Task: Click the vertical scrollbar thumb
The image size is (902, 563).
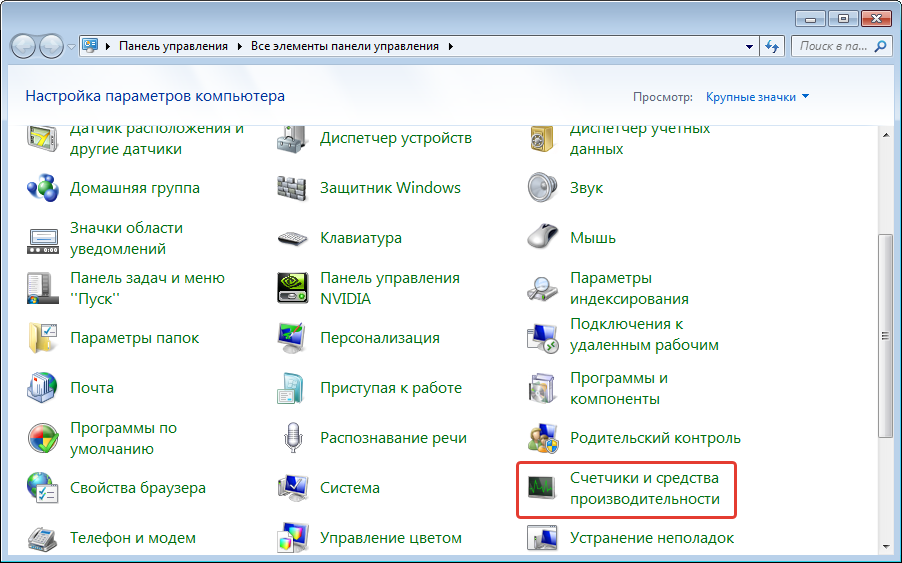Action: [883, 335]
